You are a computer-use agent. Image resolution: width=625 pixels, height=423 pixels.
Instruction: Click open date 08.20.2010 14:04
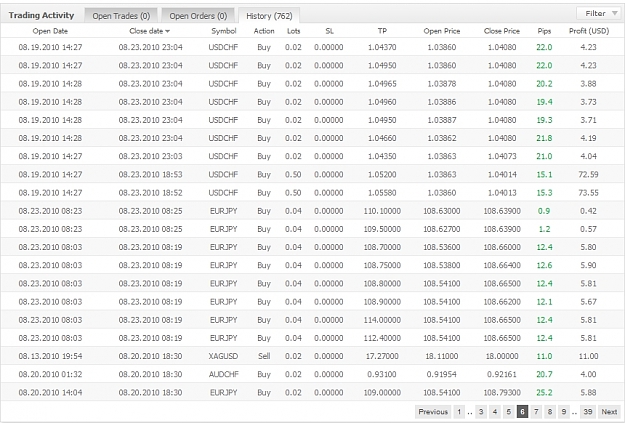[x=50, y=393]
